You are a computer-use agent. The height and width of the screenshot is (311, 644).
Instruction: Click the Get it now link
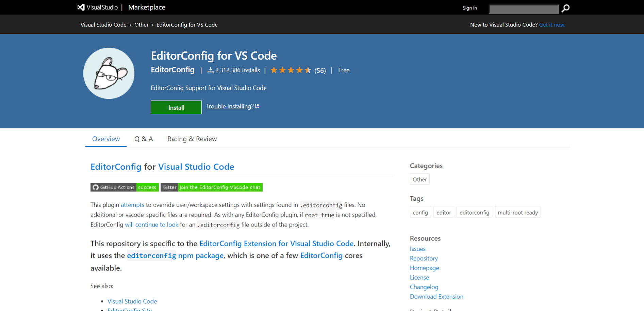tap(552, 25)
